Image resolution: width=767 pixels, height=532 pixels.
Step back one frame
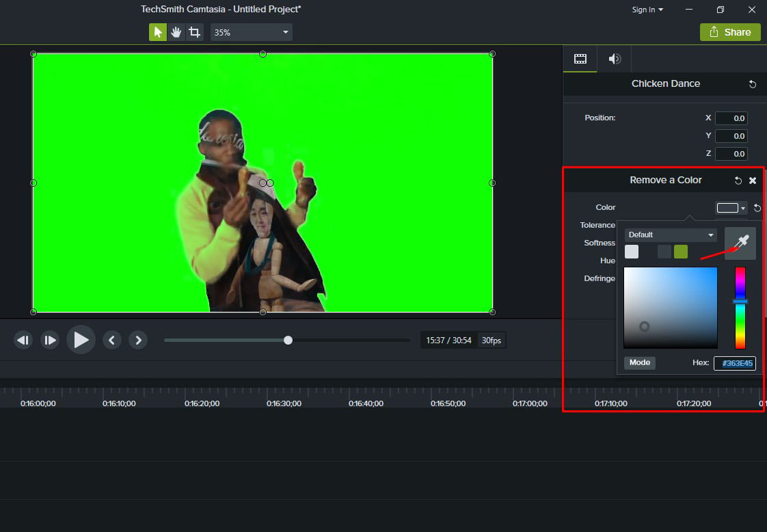point(23,339)
